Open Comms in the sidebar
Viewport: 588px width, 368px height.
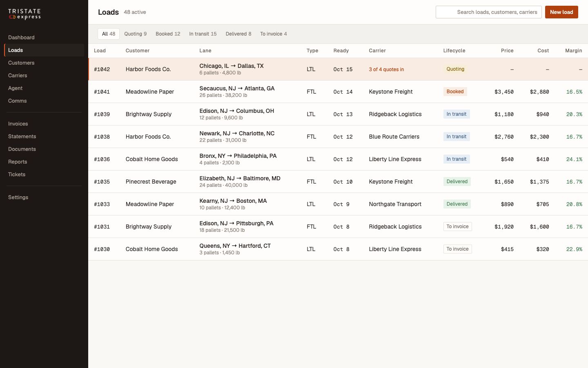tap(44, 101)
